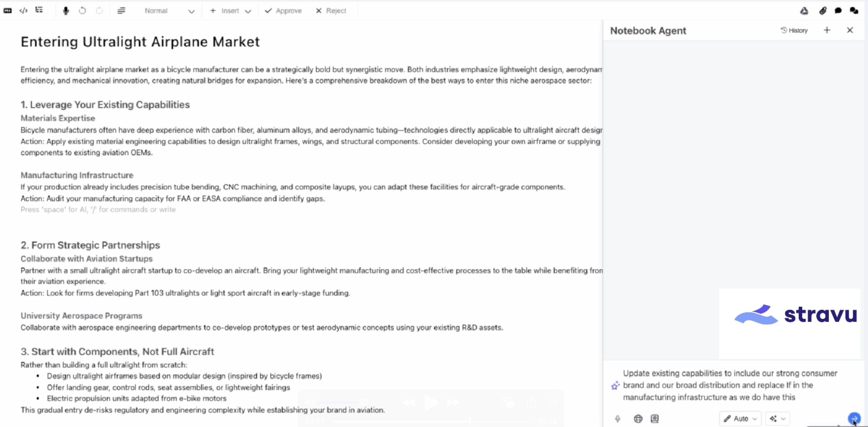Approve the suggested changes

pos(283,11)
